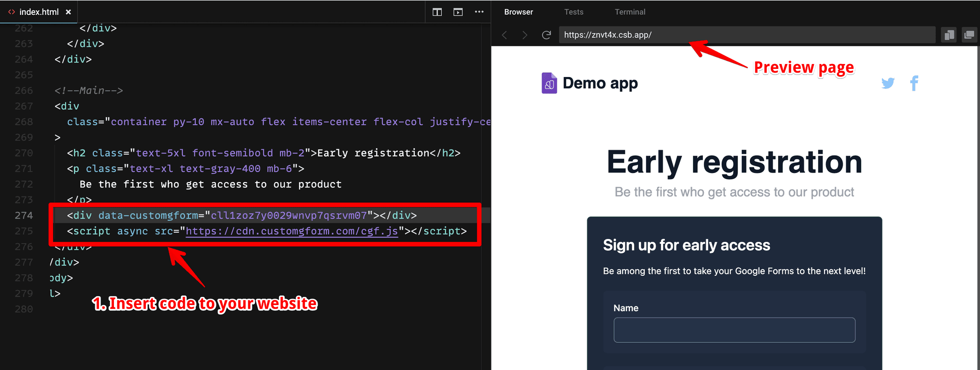Image resolution: width=980 pixels, height=370 pixels.
Task: Open the Facebook icon link
Action: (x=914, y=83)
